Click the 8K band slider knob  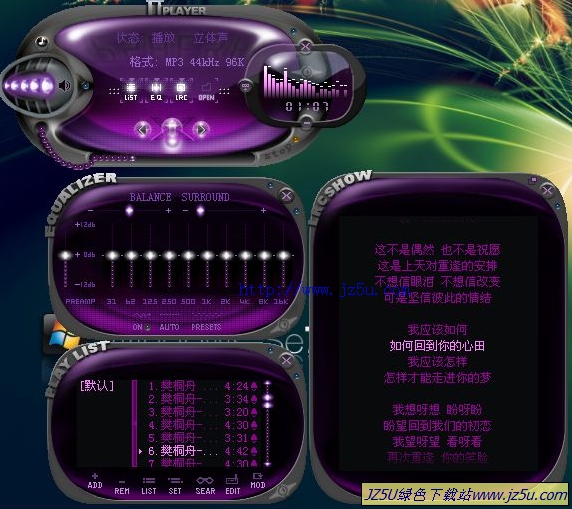pyautogui.click(x=264, y=255)
